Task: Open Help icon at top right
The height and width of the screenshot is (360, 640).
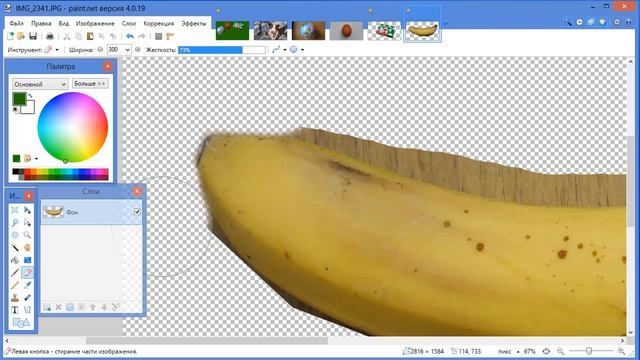Action: (629, 22)
